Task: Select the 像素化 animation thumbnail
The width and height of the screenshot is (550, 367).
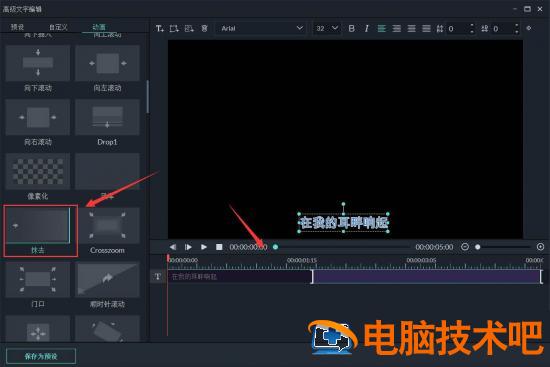Action: point(38,171)
